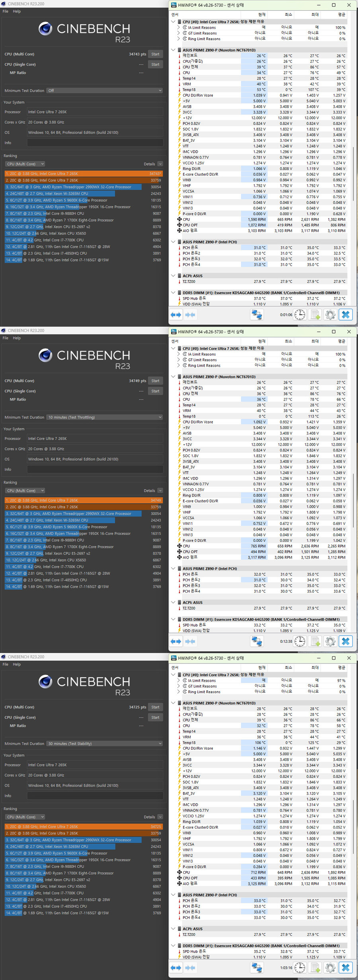Click the expand-columns arrows icon in HWiNFO showing 1:03:16
The image size is (358, 980).
pos(176,968)
